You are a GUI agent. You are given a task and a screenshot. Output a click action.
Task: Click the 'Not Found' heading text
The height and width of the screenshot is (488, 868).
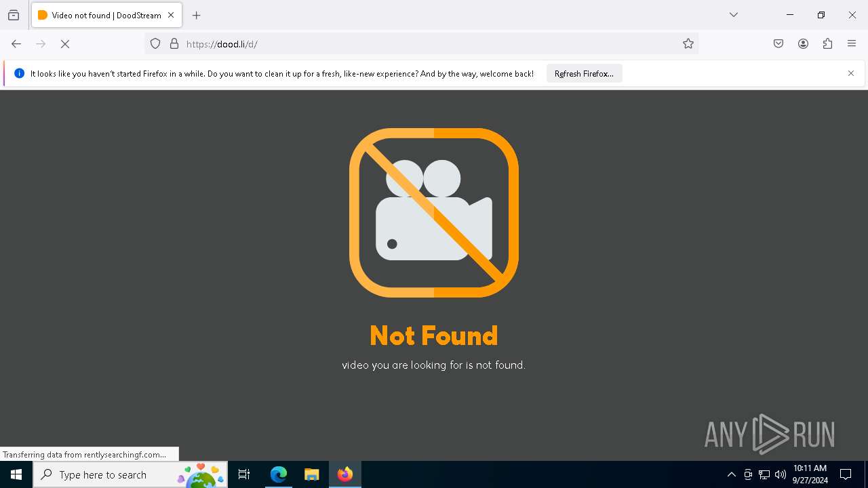[x=434, y=335]
